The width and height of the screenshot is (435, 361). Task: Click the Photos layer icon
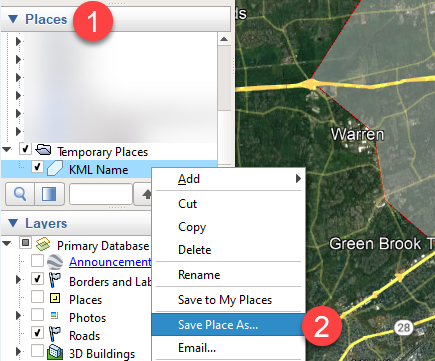click(54, 315)
